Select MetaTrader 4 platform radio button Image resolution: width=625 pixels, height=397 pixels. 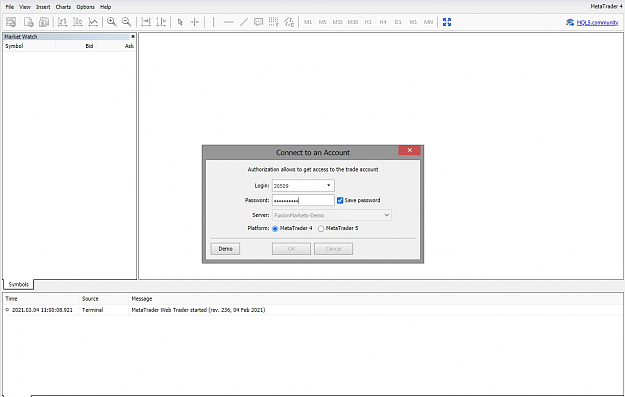coord(275,228)
